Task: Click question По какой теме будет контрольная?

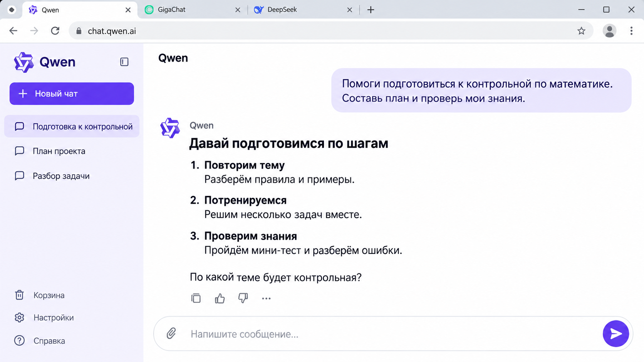Action: click(276, 277)
